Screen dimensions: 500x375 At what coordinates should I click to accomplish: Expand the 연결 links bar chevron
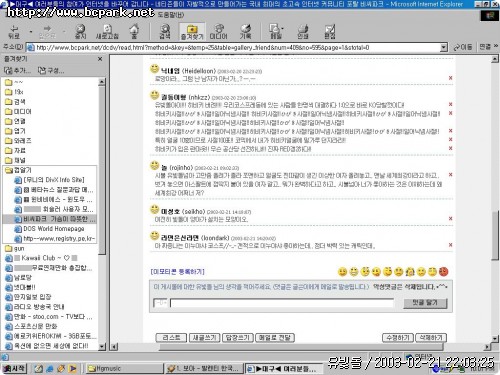click(x=496, y=47)
